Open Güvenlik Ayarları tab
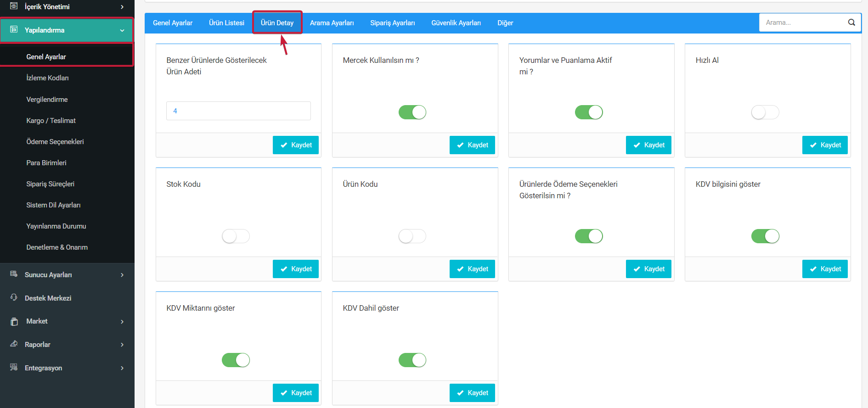The image size is (868, 408). tap(456, 23)
